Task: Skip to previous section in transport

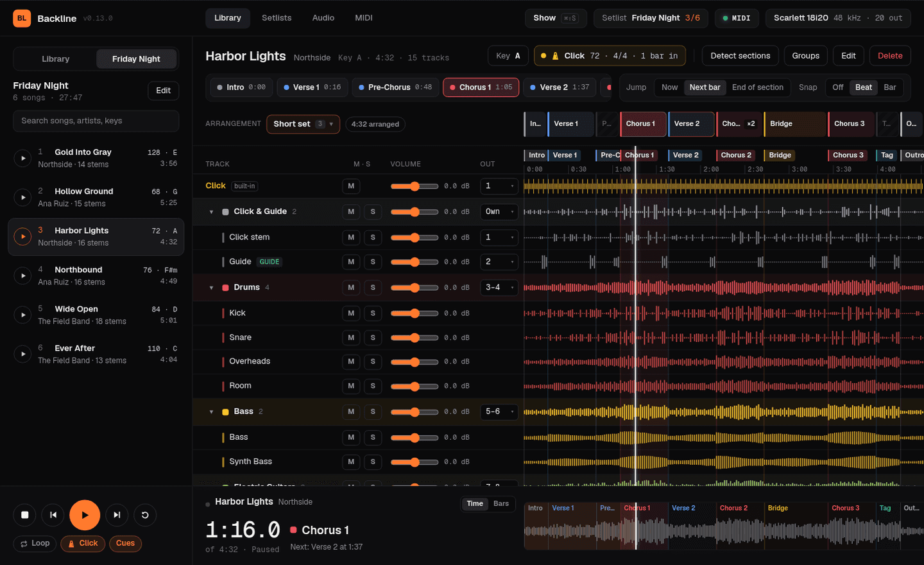Action: tap(53, 515)
